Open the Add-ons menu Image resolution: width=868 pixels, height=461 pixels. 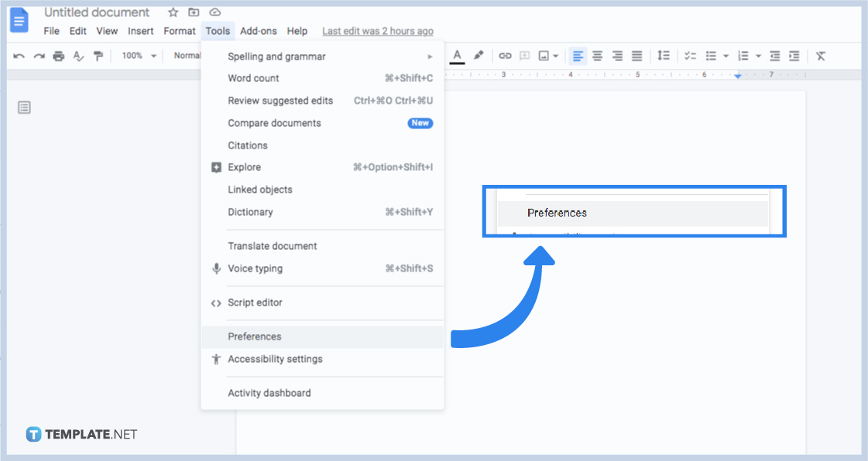pyautogui.click(x=258, y=31)
